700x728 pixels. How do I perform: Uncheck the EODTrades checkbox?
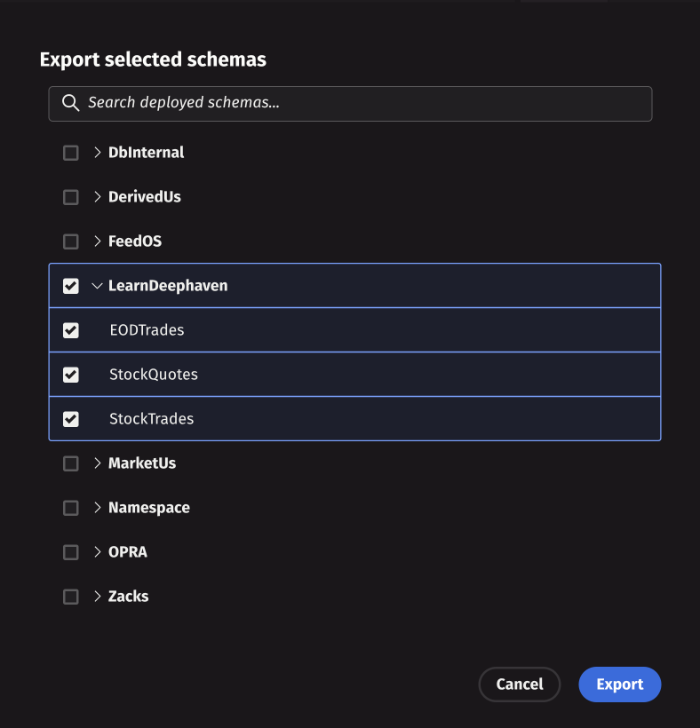[71, 330]
